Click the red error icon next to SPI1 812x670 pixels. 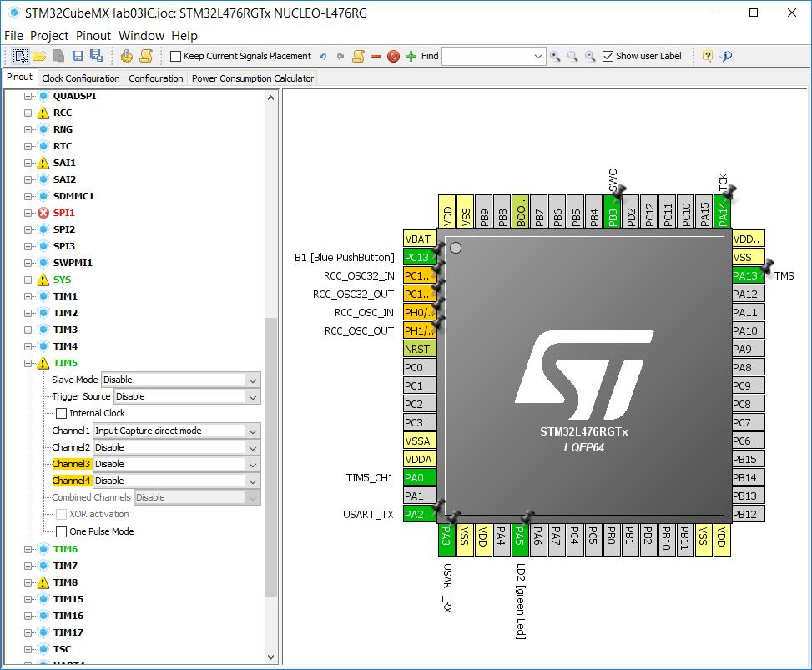point(43,213)
